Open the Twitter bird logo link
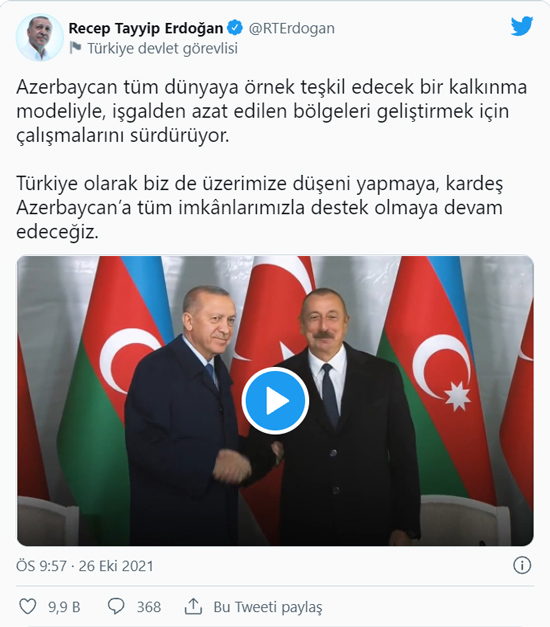 click(x=522, y=26)
